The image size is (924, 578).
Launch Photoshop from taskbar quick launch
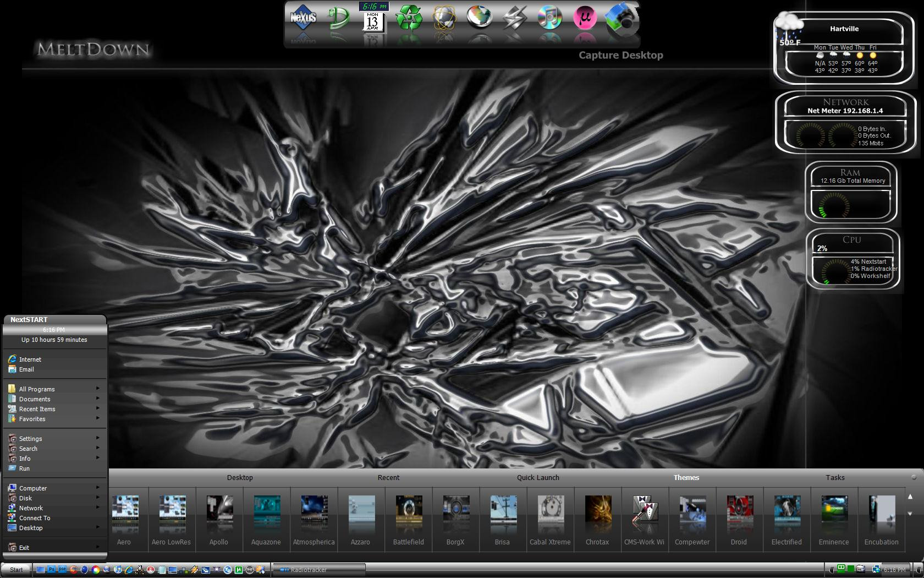(52, 570)
